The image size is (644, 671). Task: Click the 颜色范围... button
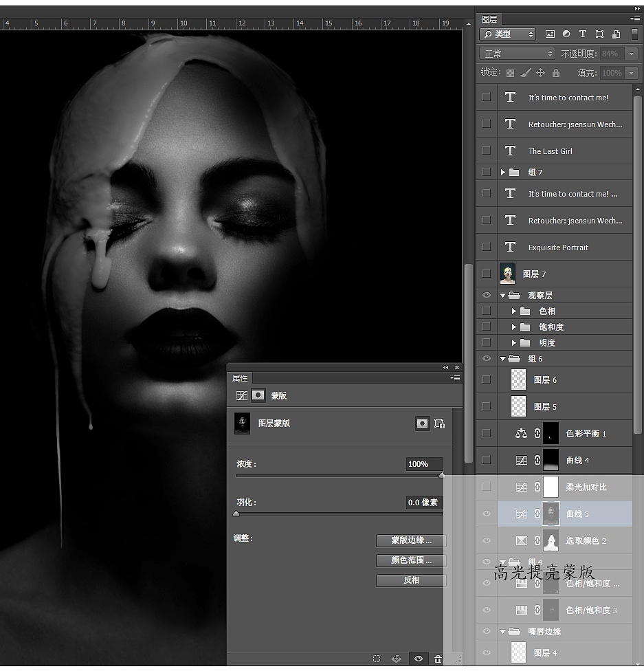(411, 560)
